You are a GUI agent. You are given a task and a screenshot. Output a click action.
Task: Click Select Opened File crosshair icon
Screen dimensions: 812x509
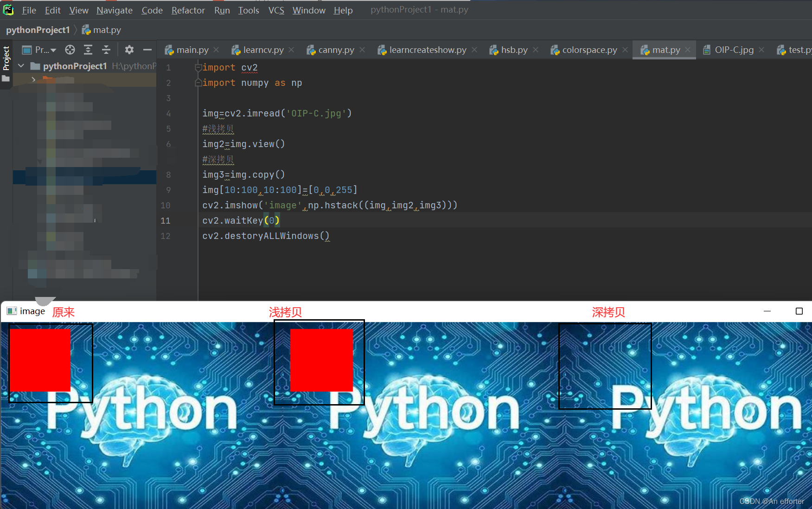coord(70,50)
